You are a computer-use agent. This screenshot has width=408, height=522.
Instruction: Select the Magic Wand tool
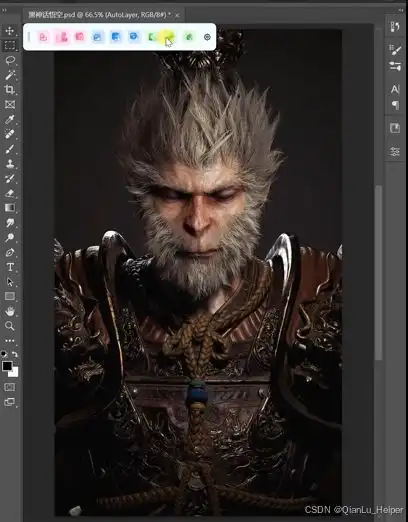[x=10, y=75]
